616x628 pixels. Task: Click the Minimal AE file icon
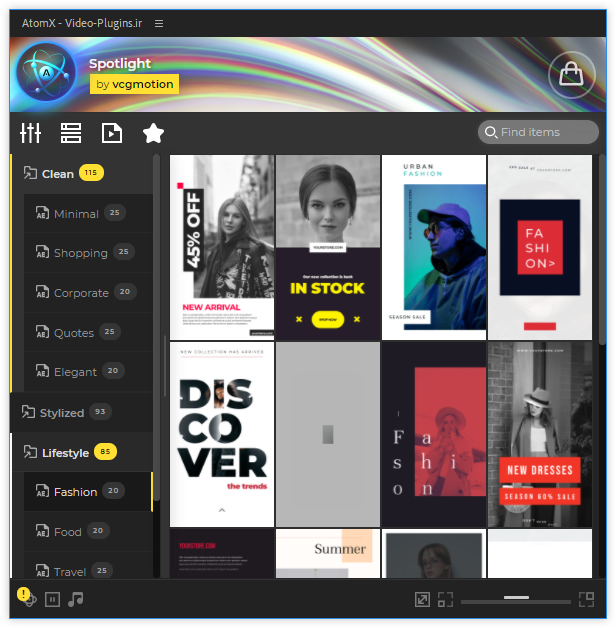42,213
